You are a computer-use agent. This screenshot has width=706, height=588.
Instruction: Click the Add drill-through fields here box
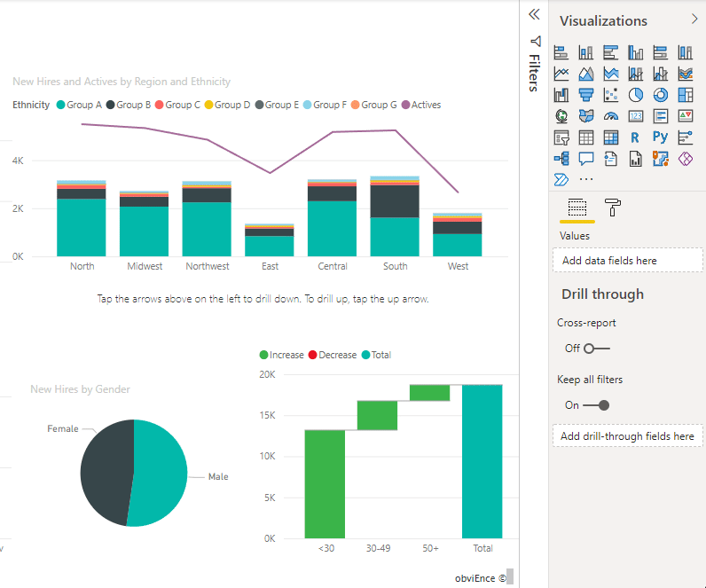point(627,436)
